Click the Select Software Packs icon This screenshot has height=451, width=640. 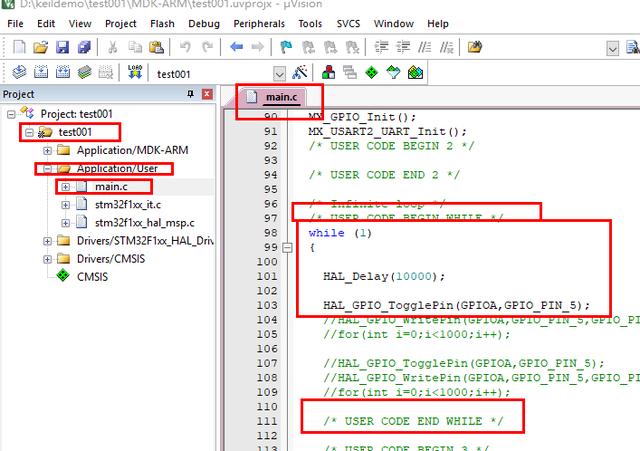(x=393, y=73)
